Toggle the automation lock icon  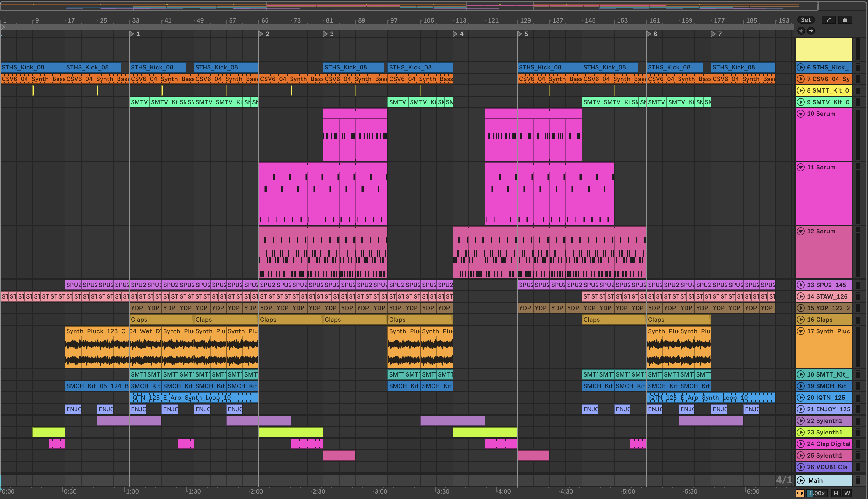(x=845, y=20)
